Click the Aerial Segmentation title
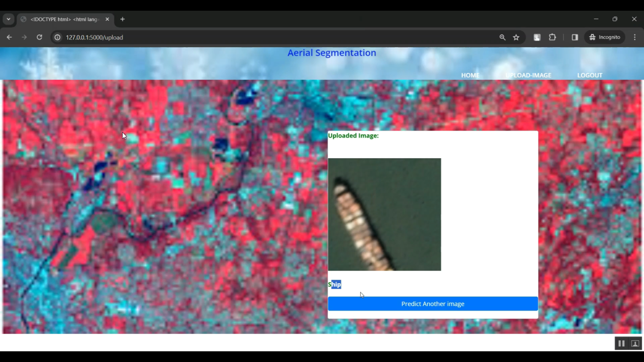 click(332, 53)
